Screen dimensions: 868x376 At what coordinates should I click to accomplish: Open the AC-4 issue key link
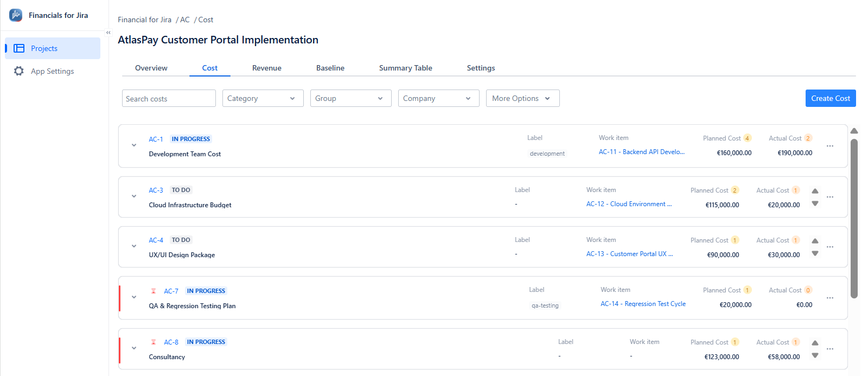tap(156, 240)
